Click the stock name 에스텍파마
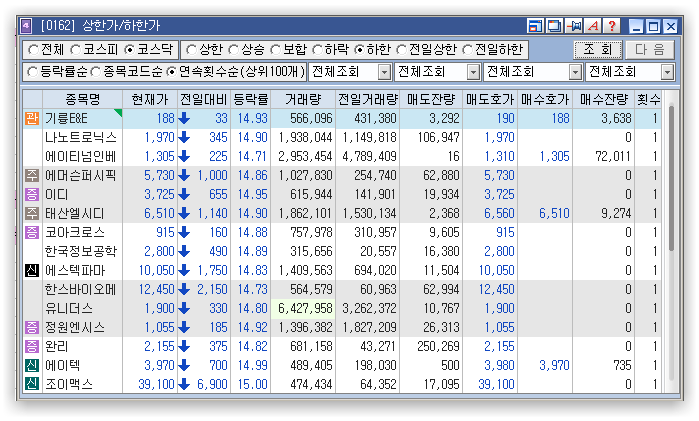The width and height of the screenshot is (699, 421). point(75,270)
